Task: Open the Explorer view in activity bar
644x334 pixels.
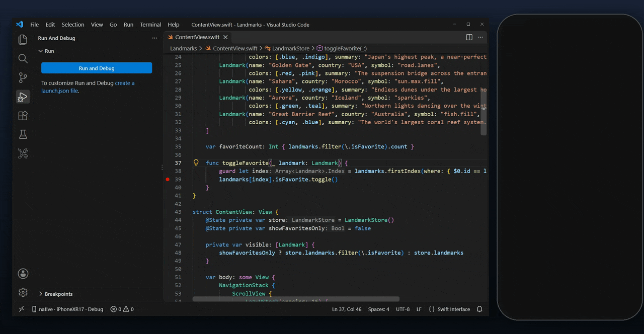Action: [23, 40]
